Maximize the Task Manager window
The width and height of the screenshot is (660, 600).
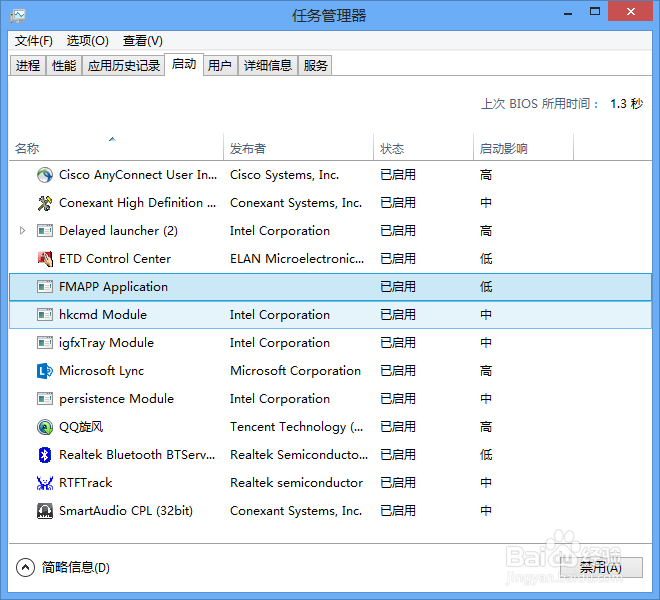[595, 11]
